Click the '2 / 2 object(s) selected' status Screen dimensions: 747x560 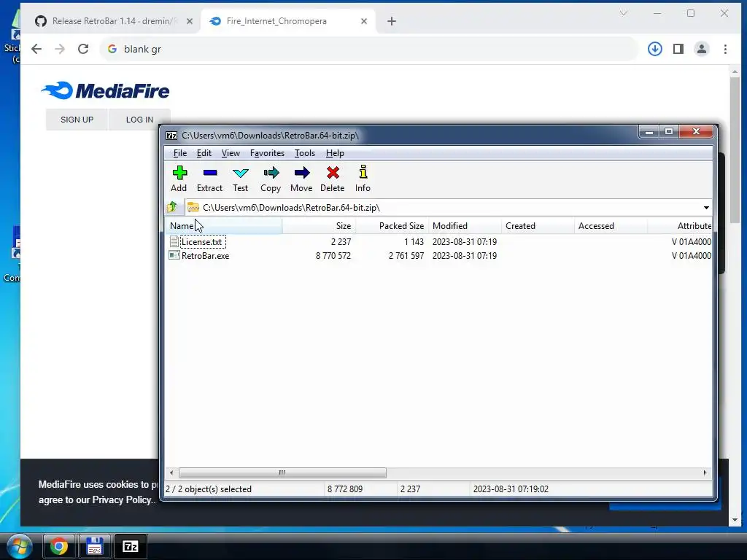(x=208, y=489)
